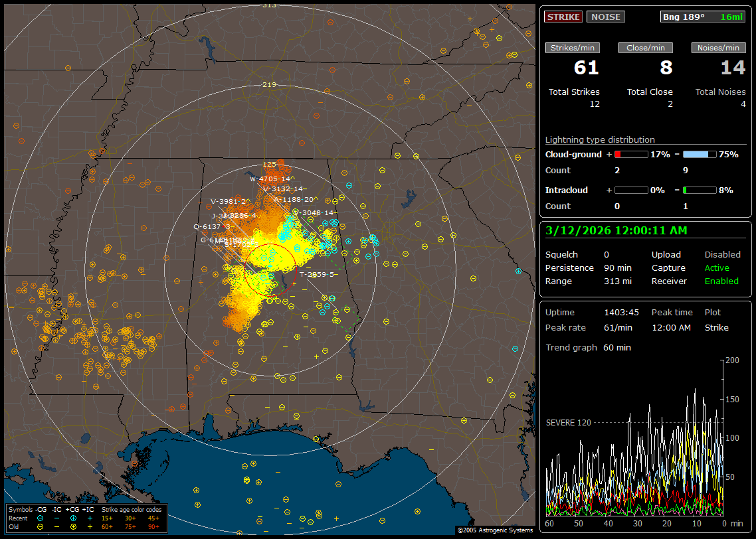
Task: Click the bearing and distance readout box
Action: click(703, 17)
